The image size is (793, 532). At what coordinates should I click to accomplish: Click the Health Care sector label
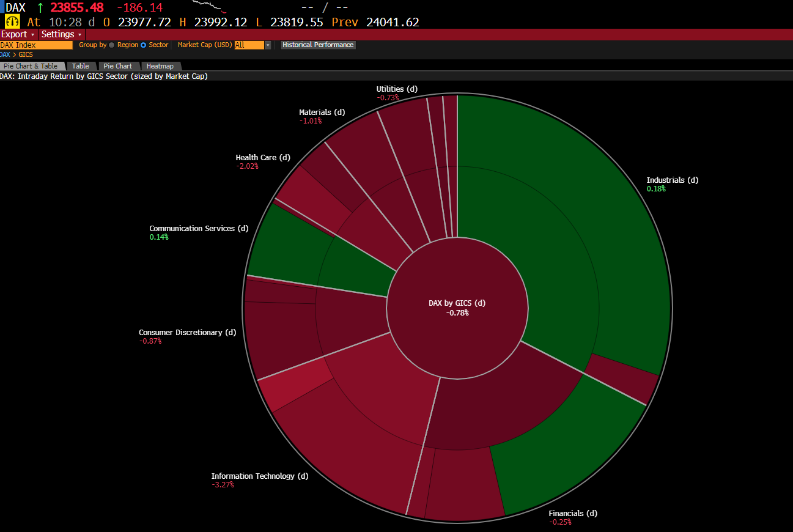tap(263, 158)
